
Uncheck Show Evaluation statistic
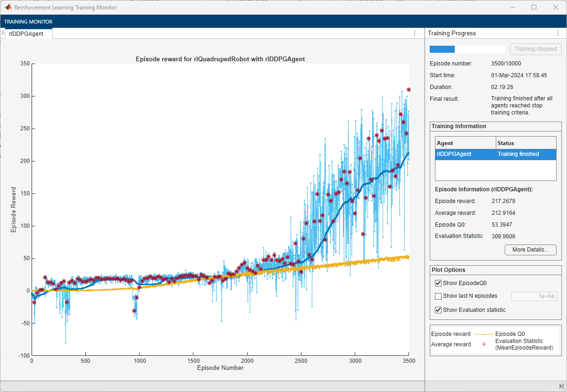click(438, 310)
